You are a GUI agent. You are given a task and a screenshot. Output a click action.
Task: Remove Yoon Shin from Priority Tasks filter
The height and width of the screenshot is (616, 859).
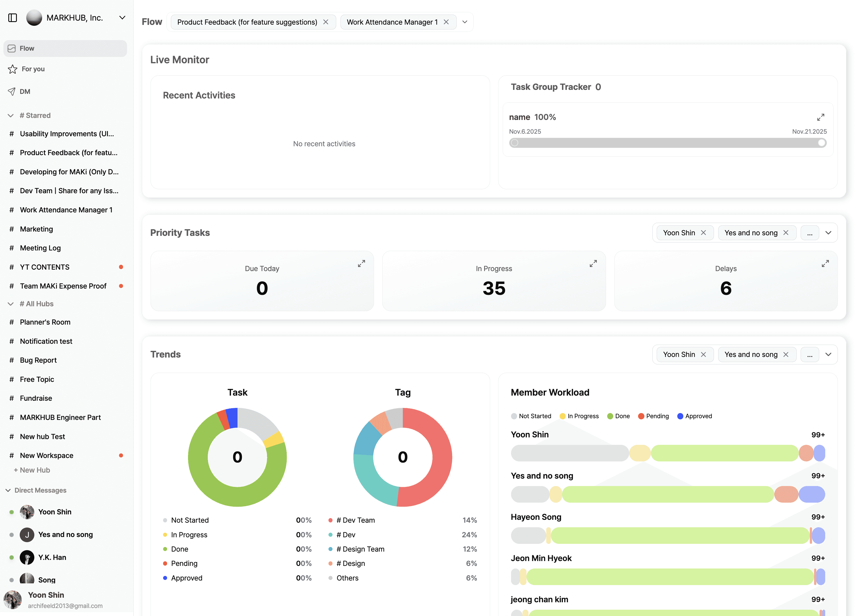(x=703, y=233)
